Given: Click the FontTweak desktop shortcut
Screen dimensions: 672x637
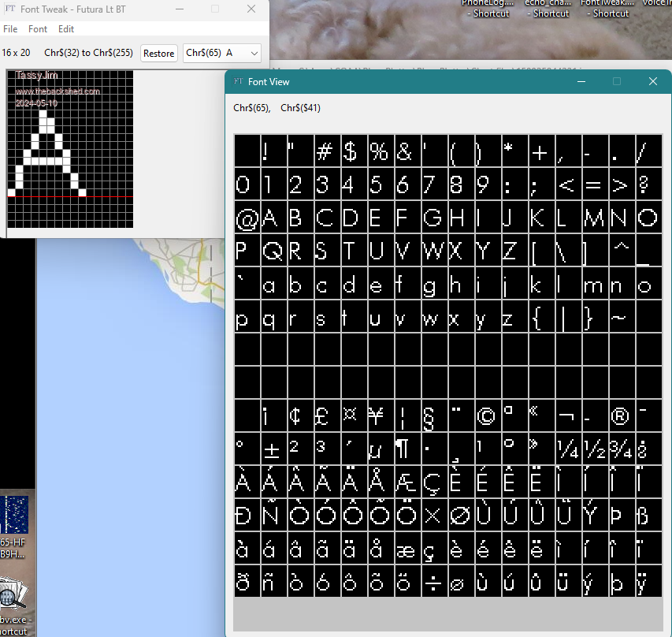Looking at the screenshot, I should [611, 8].
